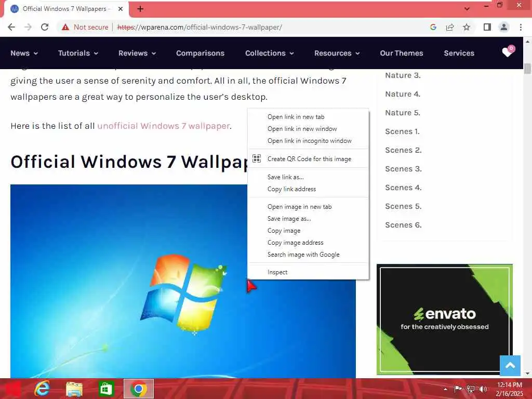Bookmark this page with the star icon
532x399 pixels.
(x=467, y=27)
